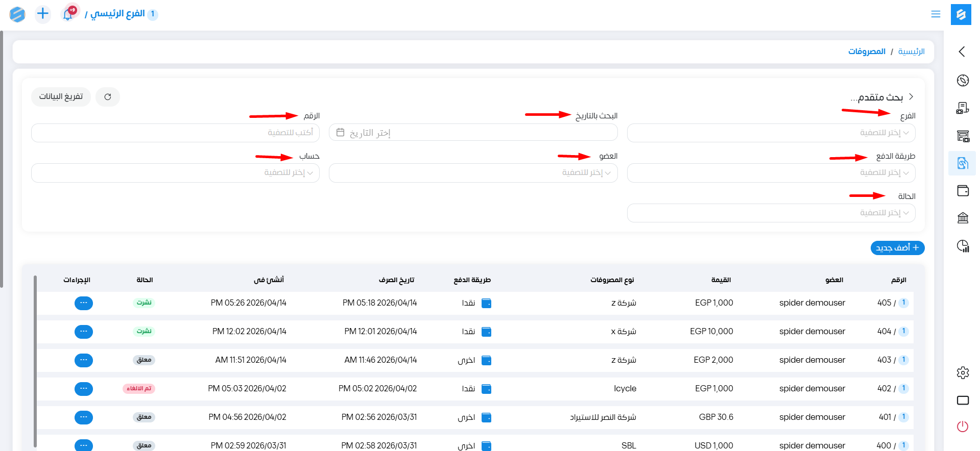Click the الرئيسية breadcrumb link
Screen dimensions: 980x451
pyautogui.click(x=911, y=52)
